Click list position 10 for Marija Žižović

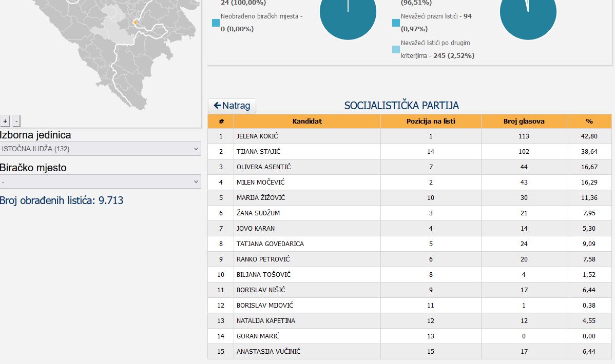coord(431,198)
